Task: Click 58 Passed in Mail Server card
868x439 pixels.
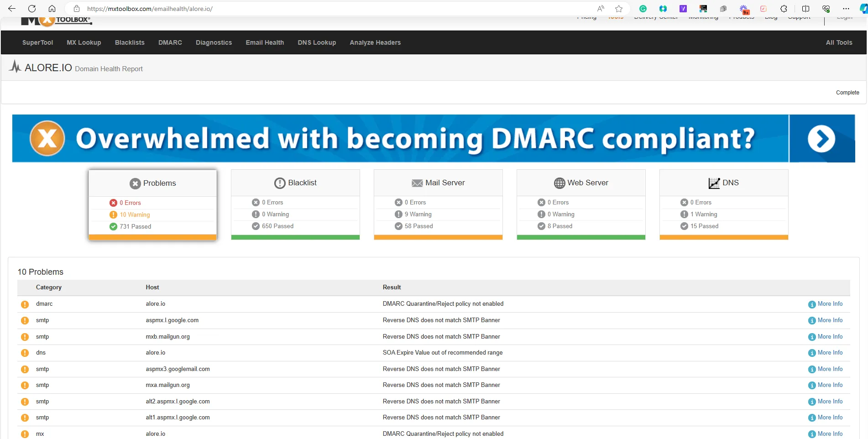Action: [418, 226]
